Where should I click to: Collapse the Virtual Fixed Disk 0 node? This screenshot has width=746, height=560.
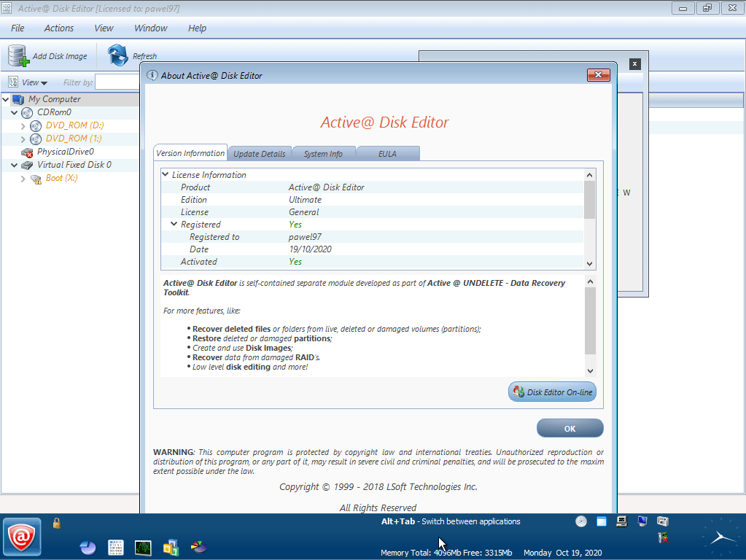[15, 165]
